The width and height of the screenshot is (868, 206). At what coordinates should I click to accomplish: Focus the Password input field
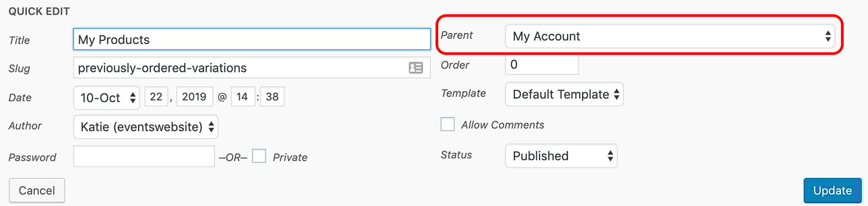pos(144,156)
